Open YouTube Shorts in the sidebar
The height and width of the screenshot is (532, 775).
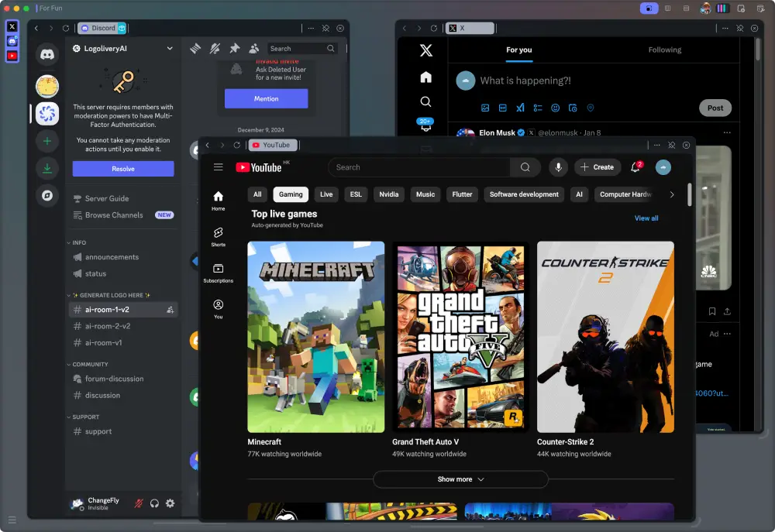coord(219,236)
